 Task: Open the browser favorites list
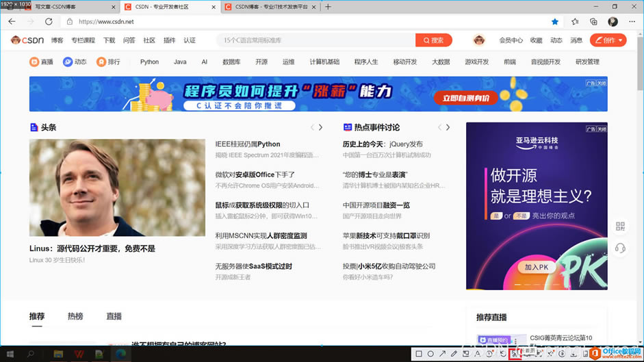pyautogui.click(x=575, y=21)
